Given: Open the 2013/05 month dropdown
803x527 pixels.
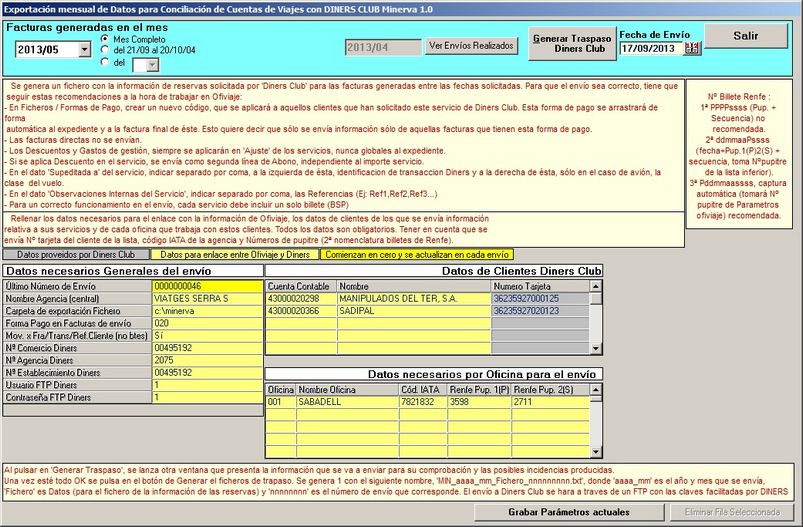Looking at the screenshot, I should 84,50.
